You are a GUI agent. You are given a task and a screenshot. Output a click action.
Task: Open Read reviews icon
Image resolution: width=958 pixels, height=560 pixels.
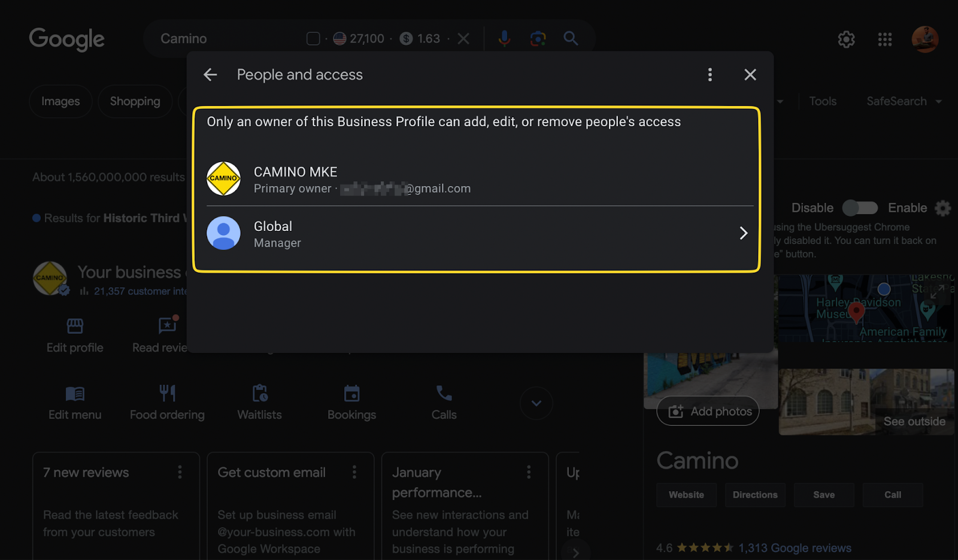(x=167, y=325)
